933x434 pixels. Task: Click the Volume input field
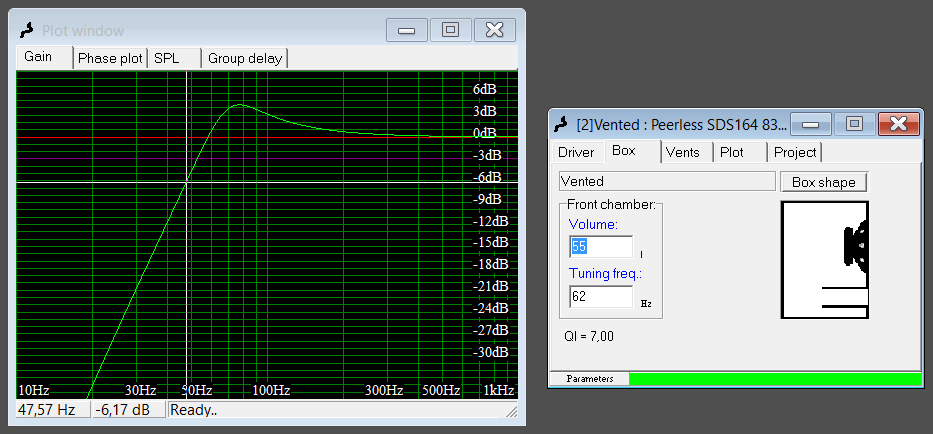(x=601, y=247)
